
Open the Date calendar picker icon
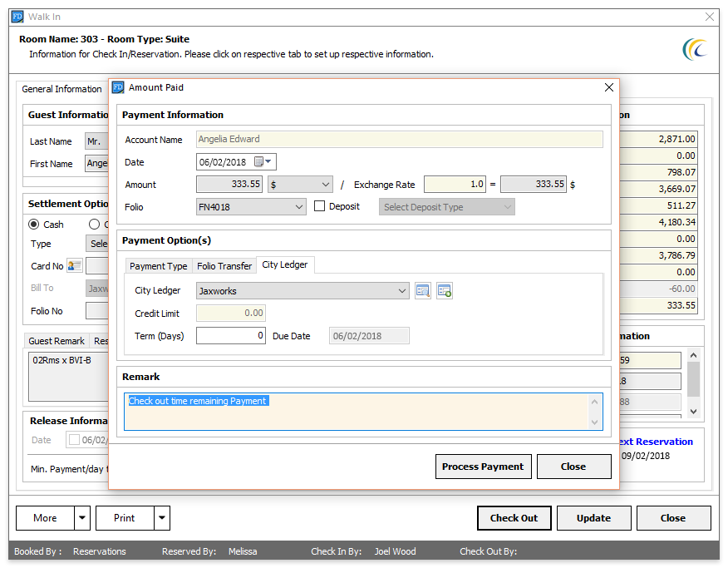(x=263, y=161)
